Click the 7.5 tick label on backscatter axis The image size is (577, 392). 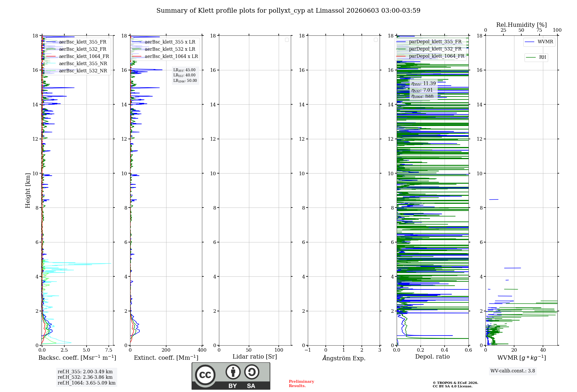[109, 350]
